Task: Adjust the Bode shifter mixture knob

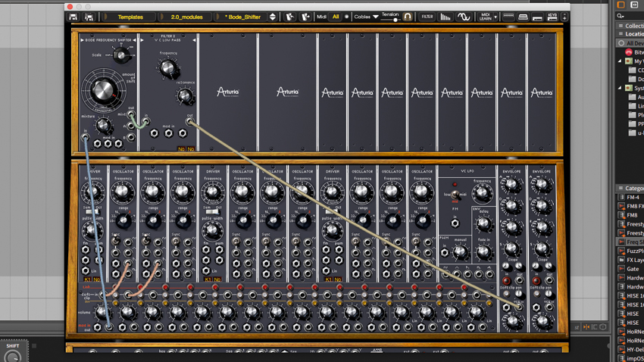Action: click(103, 125)
